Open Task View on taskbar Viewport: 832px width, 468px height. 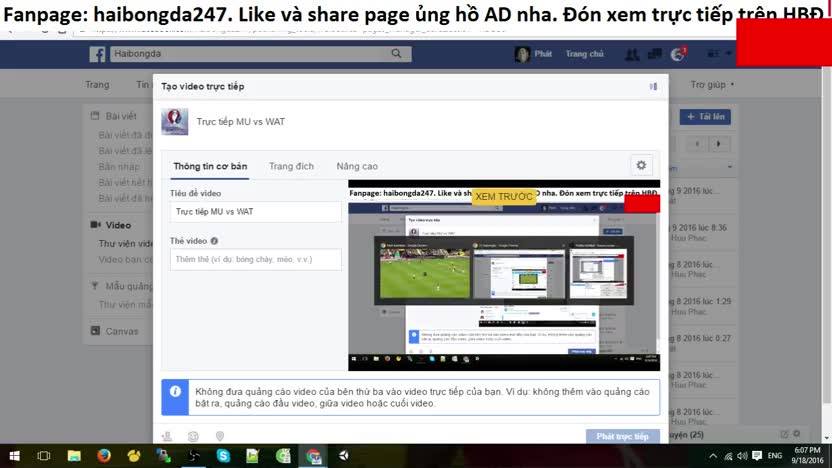pyautogui.click(x=44, y=456)
